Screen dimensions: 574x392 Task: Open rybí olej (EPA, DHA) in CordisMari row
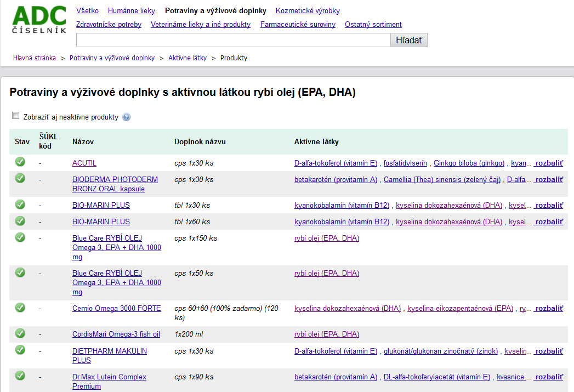pos(327,334)
